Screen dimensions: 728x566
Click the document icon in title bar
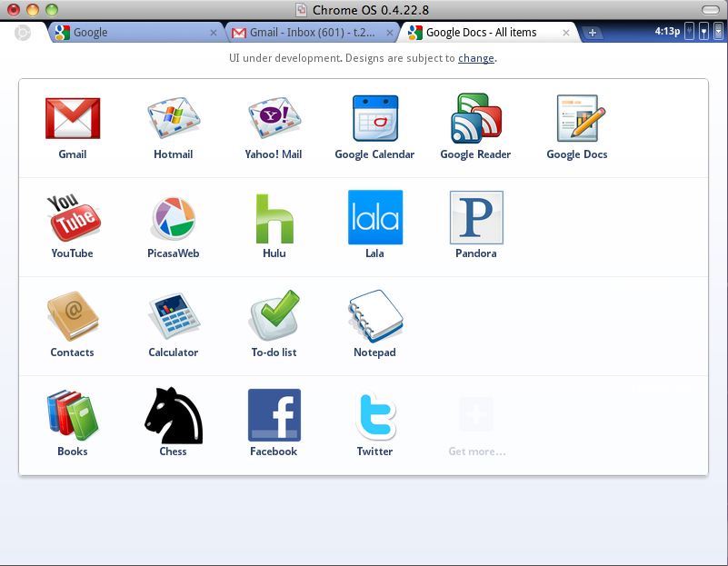(x=302, y=10)
